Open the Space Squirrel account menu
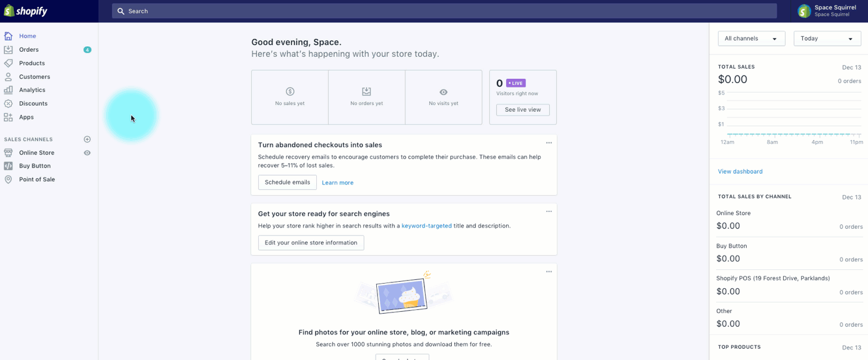Screen dimensions: 868x360 pyautogui.click(x=830, y=11)
